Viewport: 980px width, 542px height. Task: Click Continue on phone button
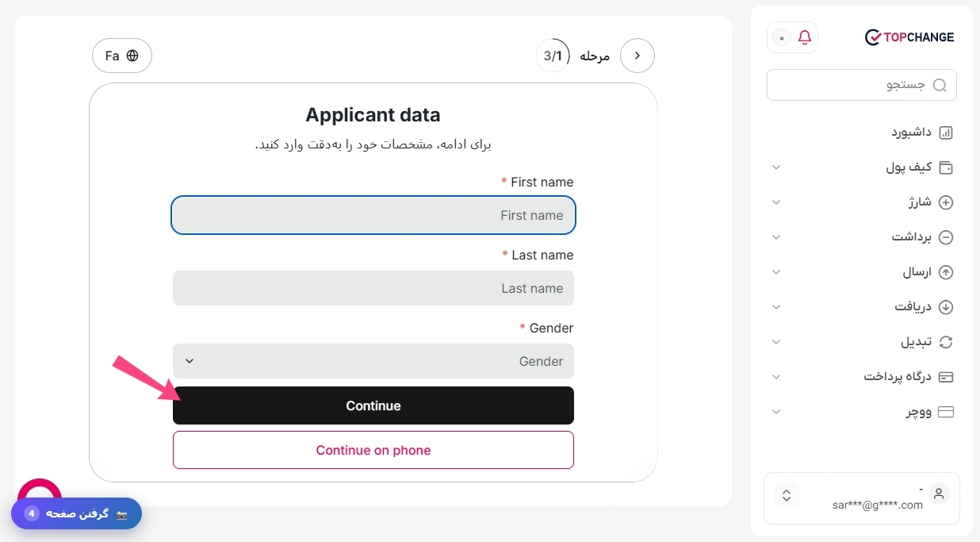[x=373, y=450]
